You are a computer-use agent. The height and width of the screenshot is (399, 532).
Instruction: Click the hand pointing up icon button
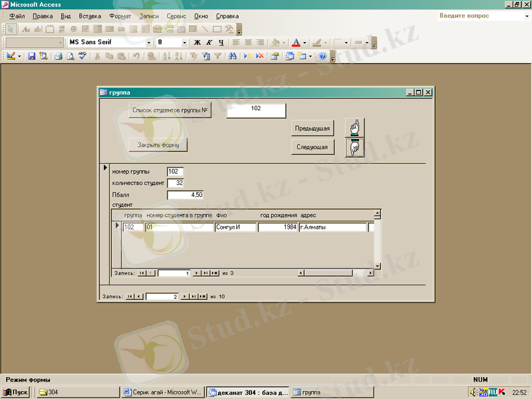point(355,126)
